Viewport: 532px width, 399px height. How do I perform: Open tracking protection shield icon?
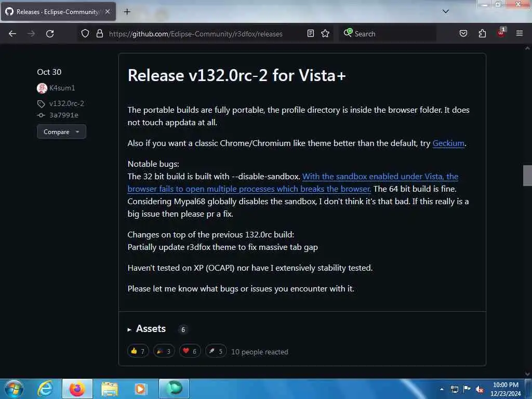85,33
